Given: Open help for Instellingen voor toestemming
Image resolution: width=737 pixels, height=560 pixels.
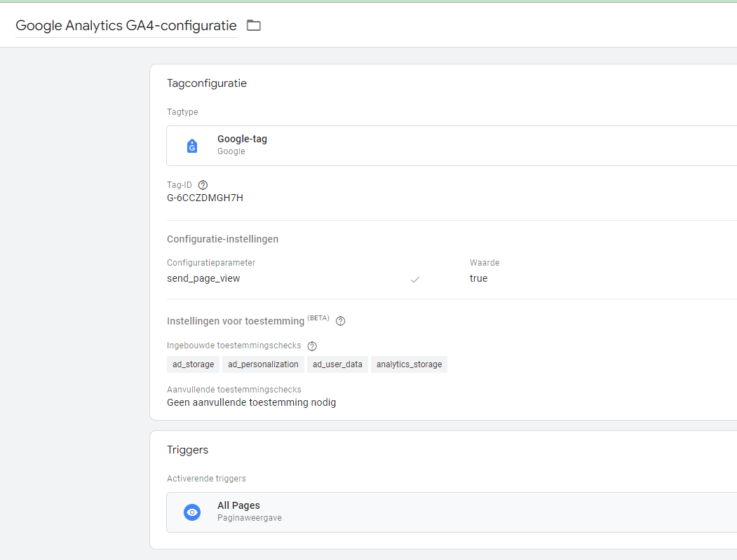Looking at the screenshot, I should point(341,321).
